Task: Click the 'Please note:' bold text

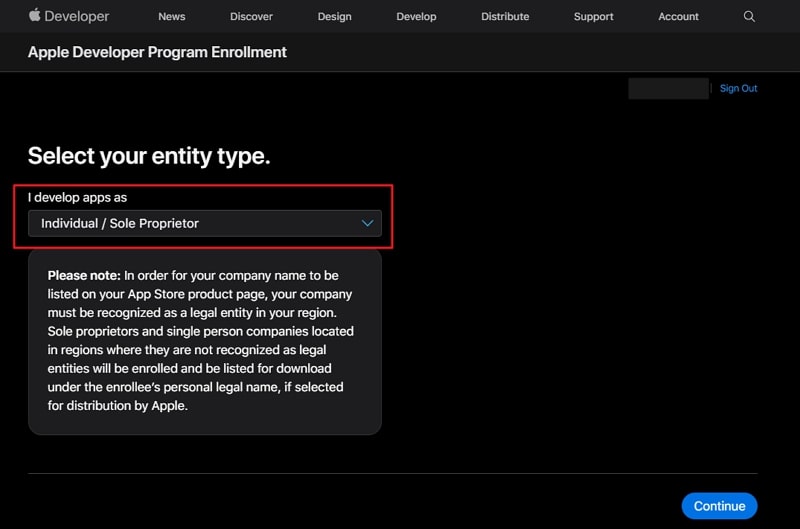Action: (84, 275)
